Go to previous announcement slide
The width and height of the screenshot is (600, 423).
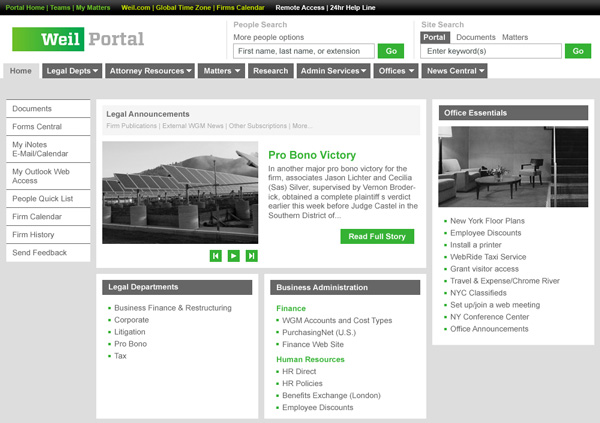tap(216, 256)
